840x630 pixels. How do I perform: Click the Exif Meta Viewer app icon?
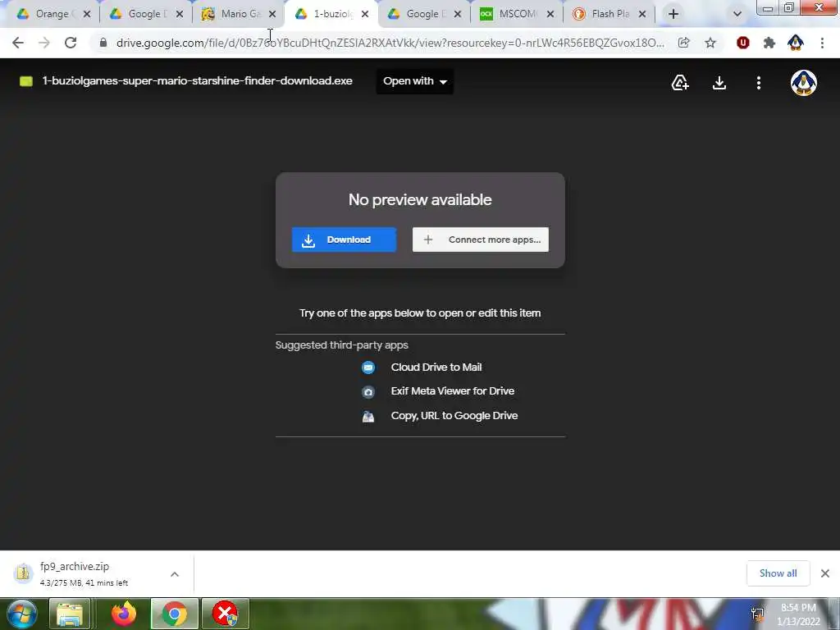pyautogui.click(x=368, y=391)
